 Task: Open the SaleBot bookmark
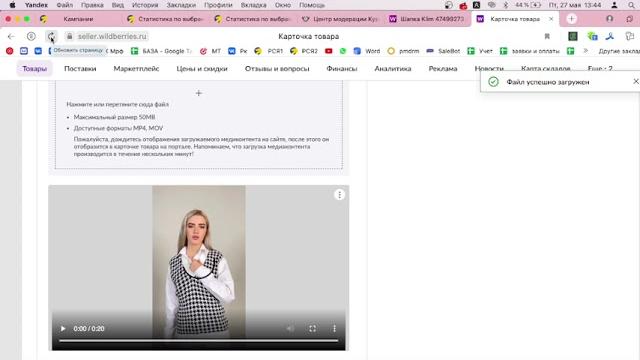tap(443, 51)
